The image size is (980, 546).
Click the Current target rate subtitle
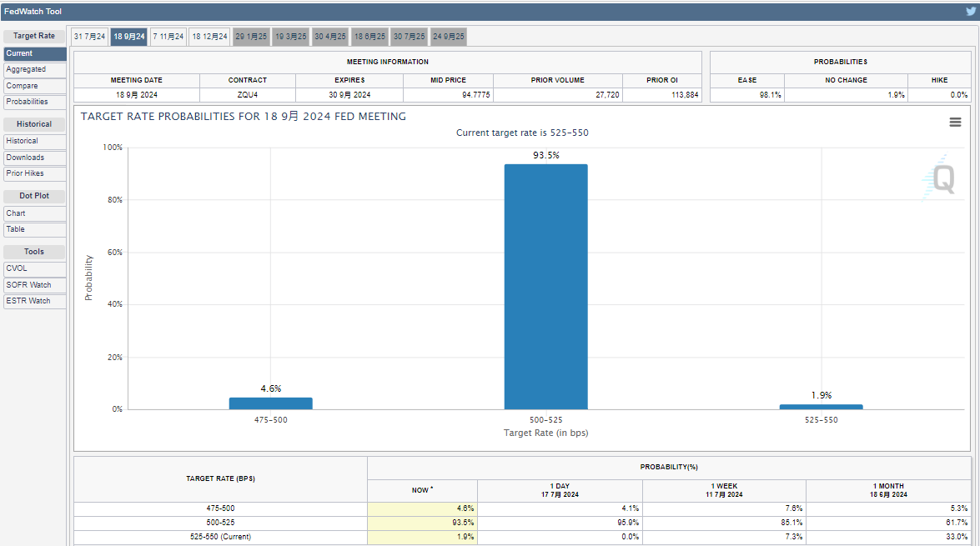pyautogui.click(x=522, y=133)
